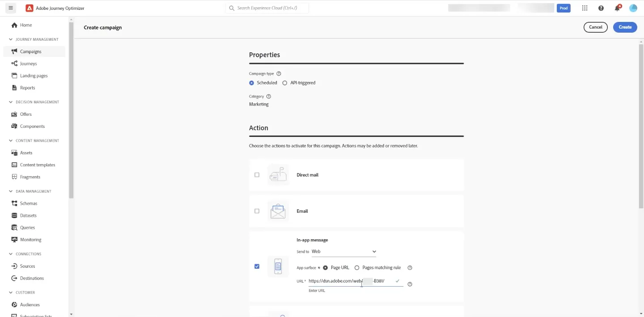Uncheck the In-app message checkbox

pos(257,266)
